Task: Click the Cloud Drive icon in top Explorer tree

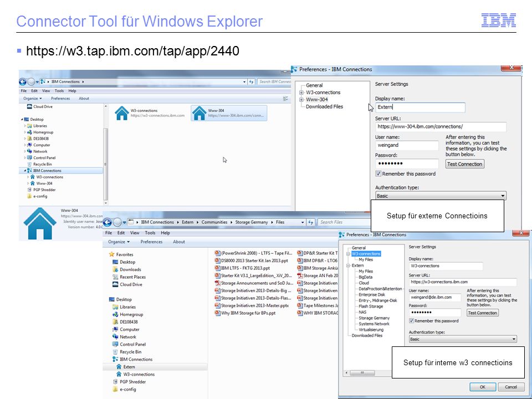Action: click(x=29, y=106)
